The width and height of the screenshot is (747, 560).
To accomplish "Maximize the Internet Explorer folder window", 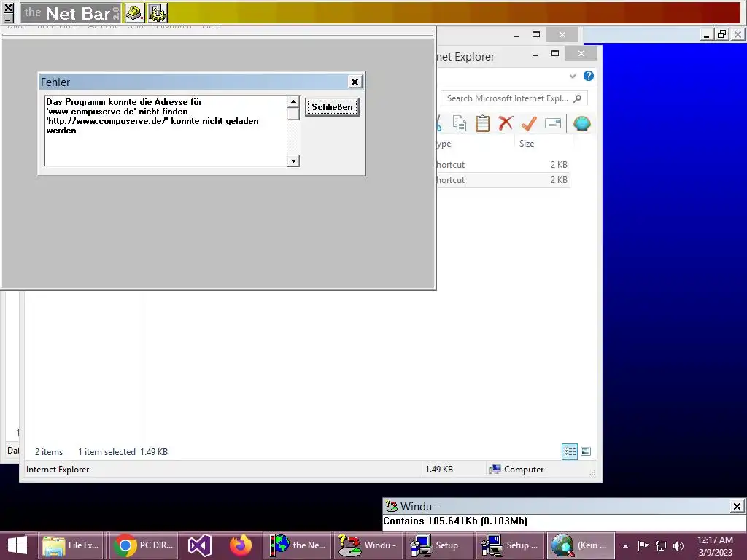I will [x=555, y=54].
